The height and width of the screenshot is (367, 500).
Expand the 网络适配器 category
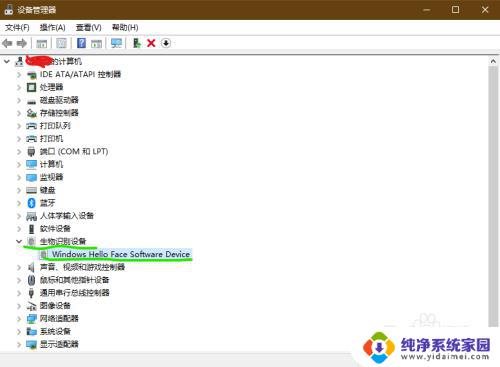19,319
